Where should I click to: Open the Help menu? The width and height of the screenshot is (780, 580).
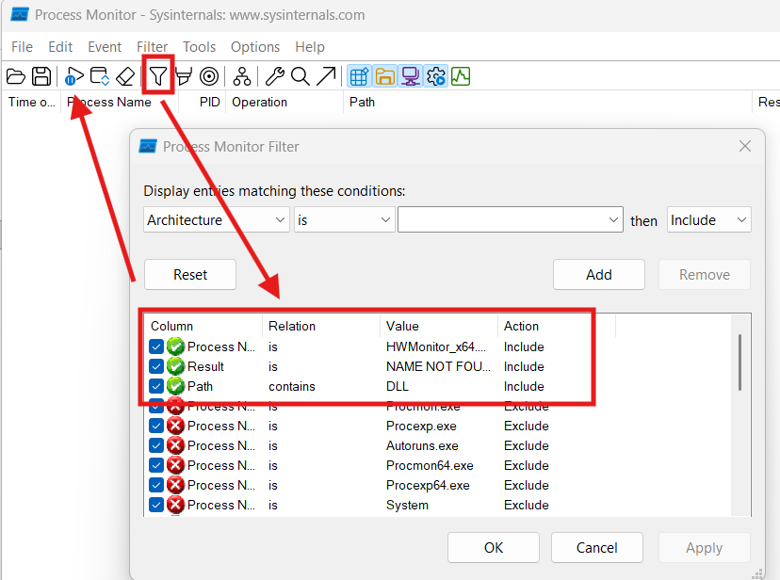coord(310,47)
